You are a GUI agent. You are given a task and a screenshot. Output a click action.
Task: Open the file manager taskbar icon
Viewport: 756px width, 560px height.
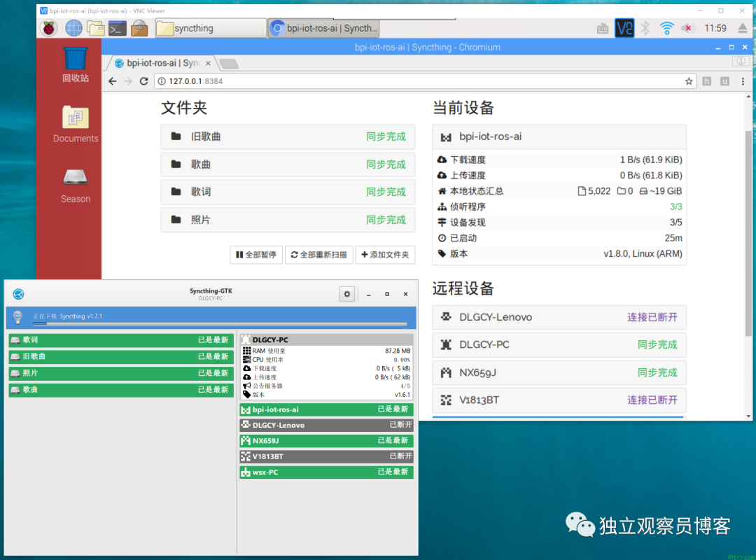click(x=95, y=29)
